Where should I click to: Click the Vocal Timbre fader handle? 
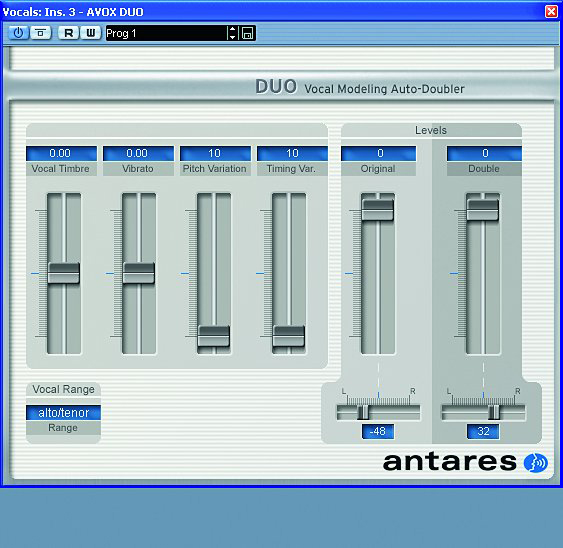point(64,273)
